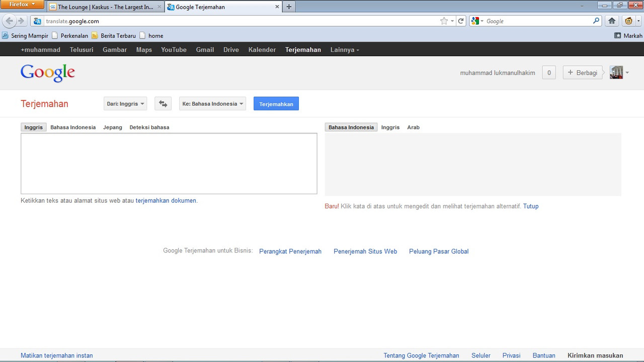Select Inggris as the source language tab
The width and height of the screenshot is (644, 362).
click(x=34, y=127)
